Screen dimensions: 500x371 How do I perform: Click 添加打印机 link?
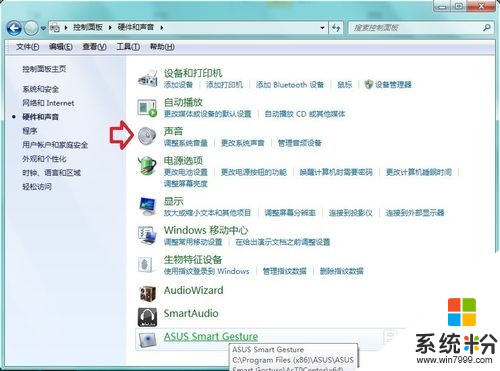pos(224,85)
